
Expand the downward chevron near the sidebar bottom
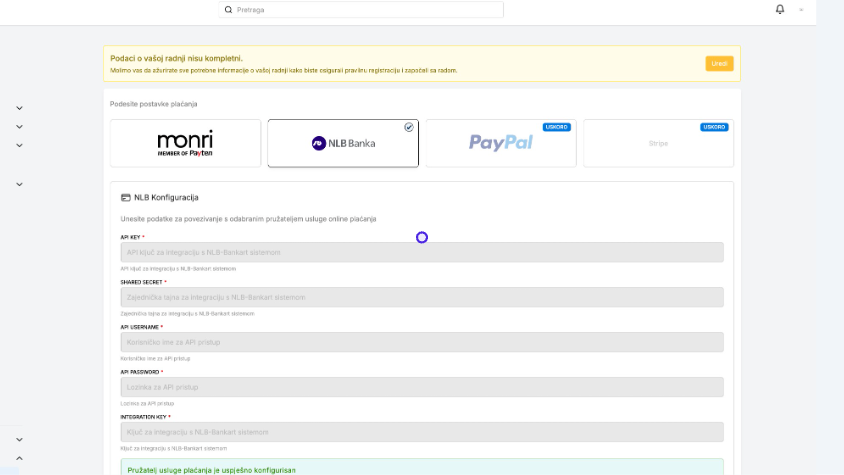(x=19, y=439)
